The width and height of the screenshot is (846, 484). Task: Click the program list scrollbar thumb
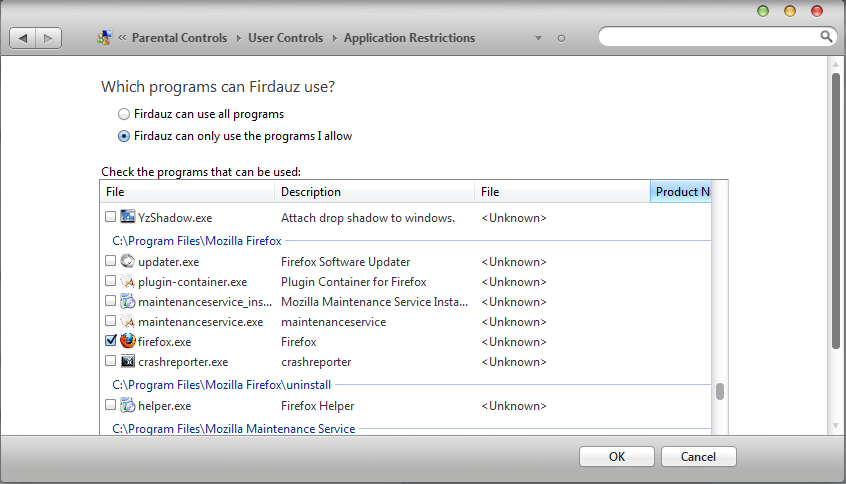(720, 391)
